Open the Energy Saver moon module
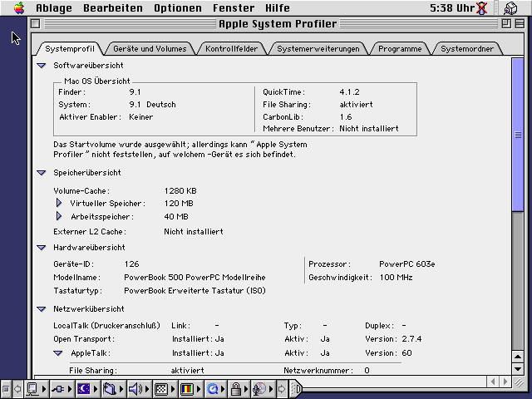 [86, 389]
